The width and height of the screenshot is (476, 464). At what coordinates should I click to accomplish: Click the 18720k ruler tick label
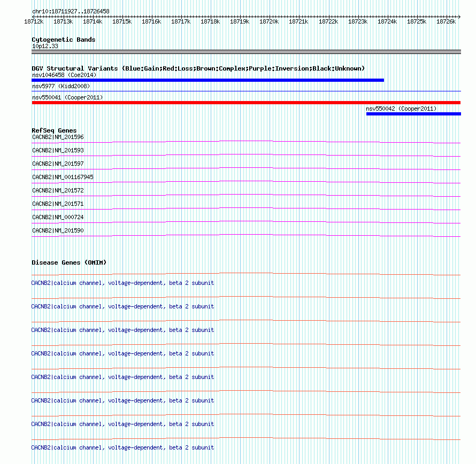point(269,21)
